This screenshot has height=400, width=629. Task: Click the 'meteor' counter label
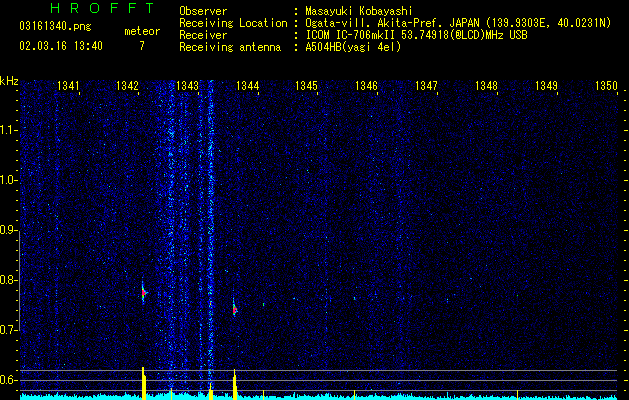click(x=142, y=31)
